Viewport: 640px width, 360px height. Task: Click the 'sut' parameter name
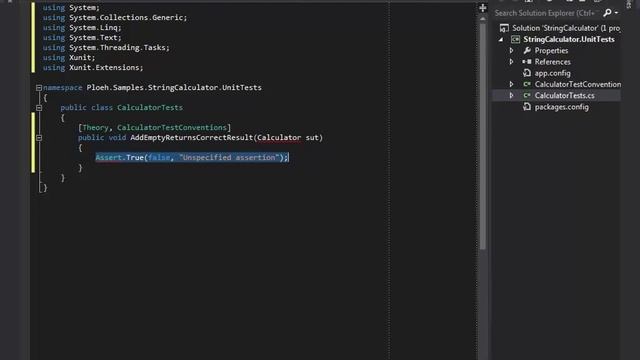[x=312, y=138]
